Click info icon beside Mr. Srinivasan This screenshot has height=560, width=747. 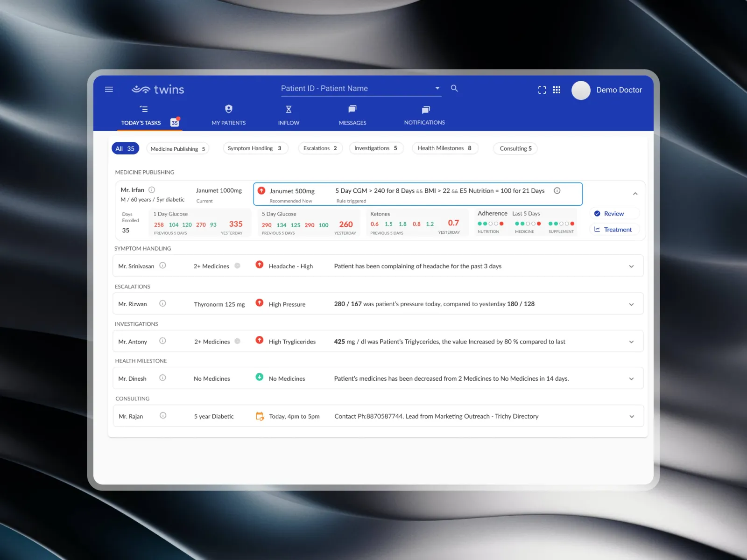tap(162, 266)
